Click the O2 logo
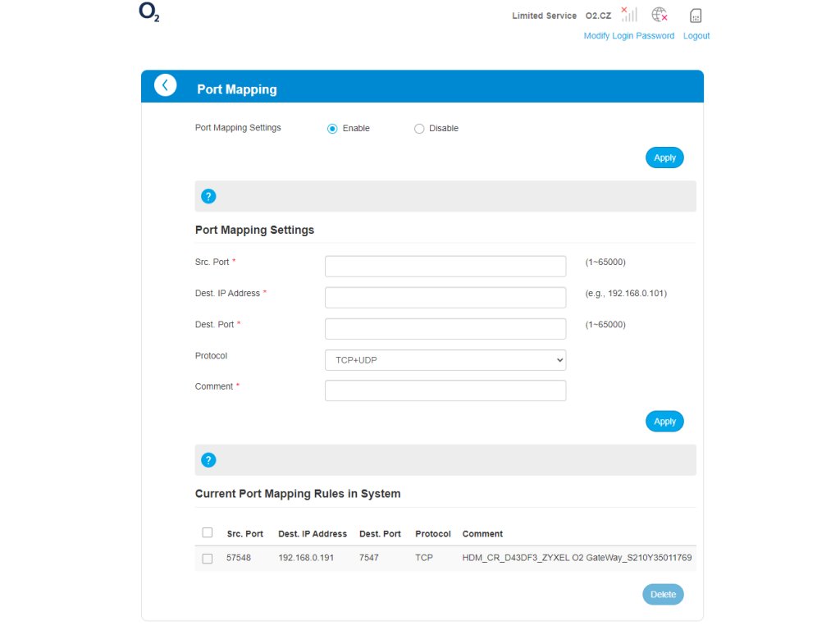This screenshot has width=840, height=630. tap(148, 14)
